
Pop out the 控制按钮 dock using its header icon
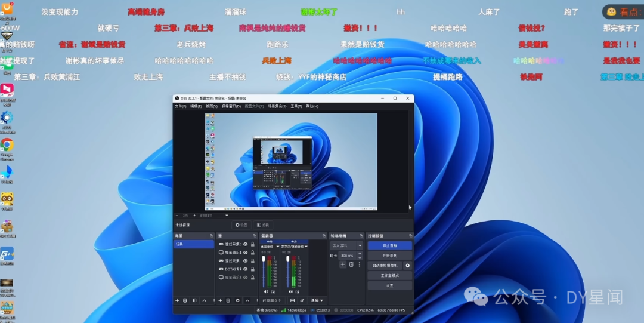click(410, 236)
